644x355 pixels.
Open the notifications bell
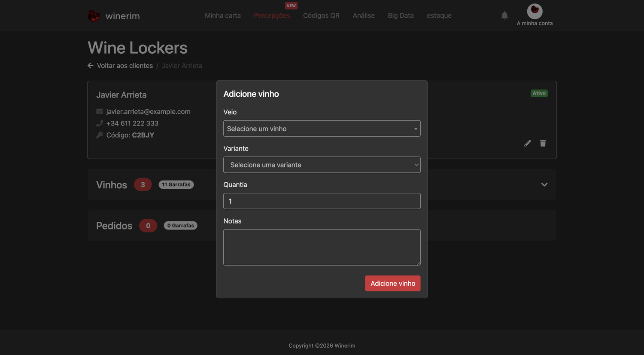click(x=504, y=15)
